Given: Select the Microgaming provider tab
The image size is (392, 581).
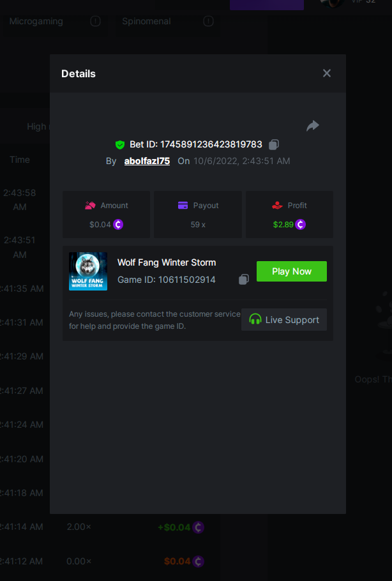Looking at the screenshot, I should click(36, 21).
